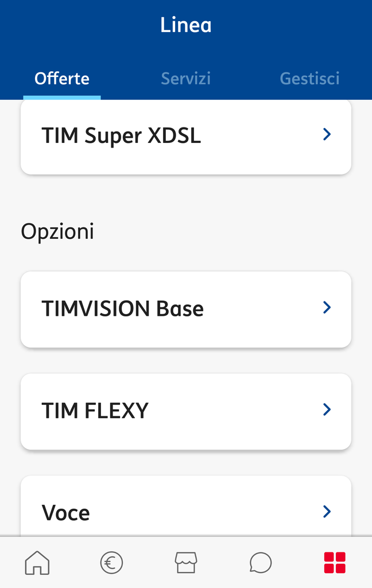Open the TIM Super XDSL offer card

coord(186,136)
